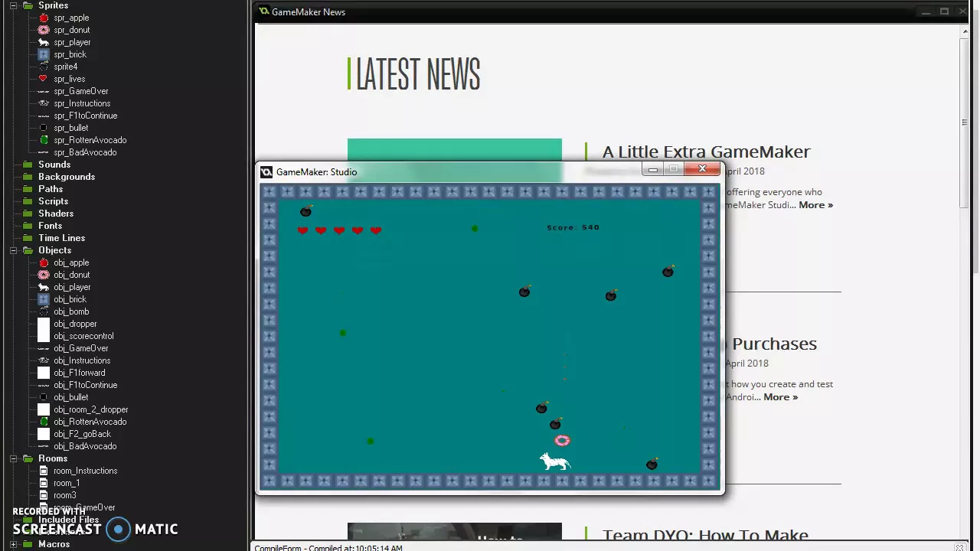Open 'A Little Extra GameMaker' news headline

coord(706,152)
